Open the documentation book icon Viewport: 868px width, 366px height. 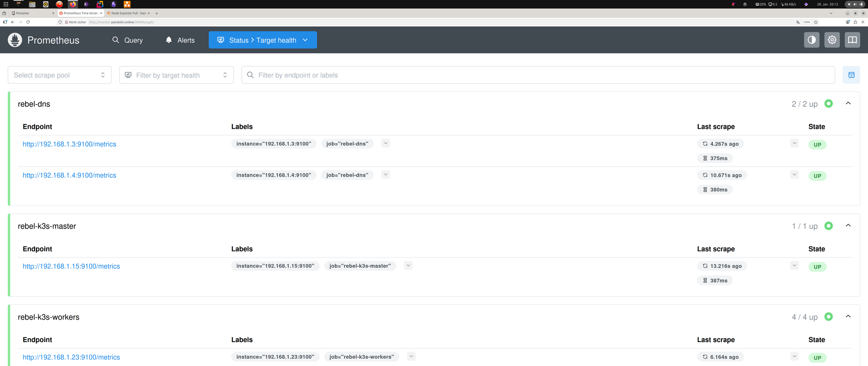point(852,40)
